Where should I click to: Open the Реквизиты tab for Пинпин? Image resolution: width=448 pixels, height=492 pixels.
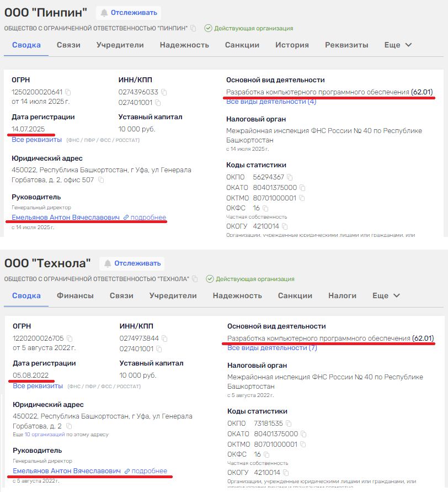pos(346,45)
